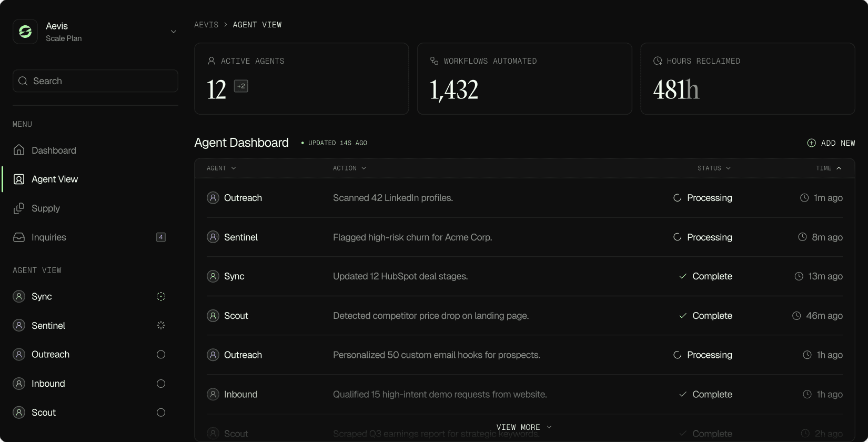Image resolution: width=868 pixels, height=442 pixels.
Task: Click the Processing spinner in Sentinel row
Action: point(678,237)
